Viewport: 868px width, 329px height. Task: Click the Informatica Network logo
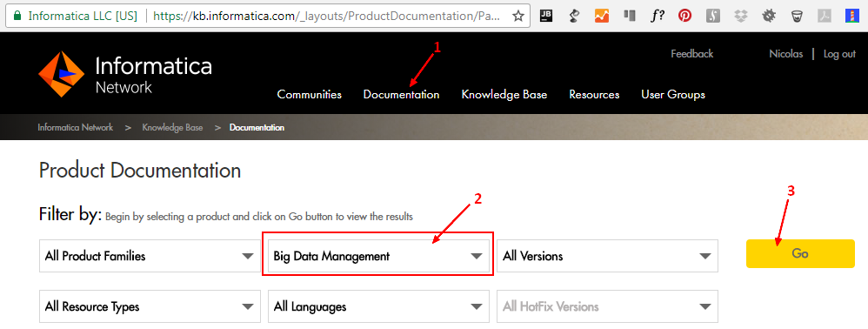pos(125,74)
